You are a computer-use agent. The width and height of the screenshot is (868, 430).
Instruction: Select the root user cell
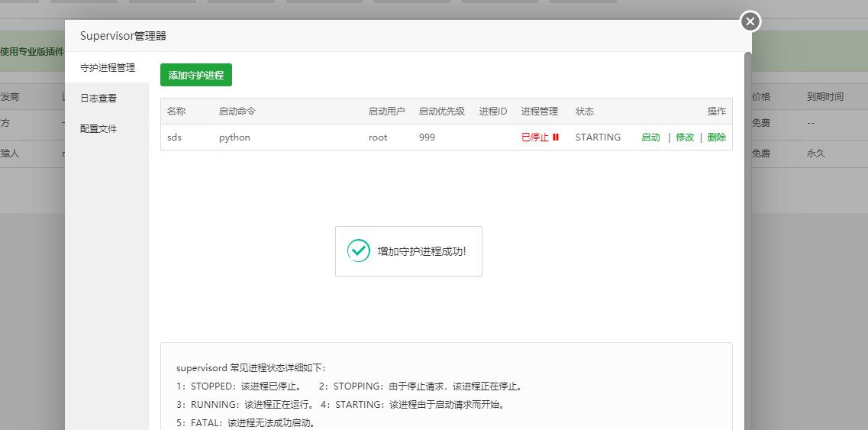[x=378, y=137]
